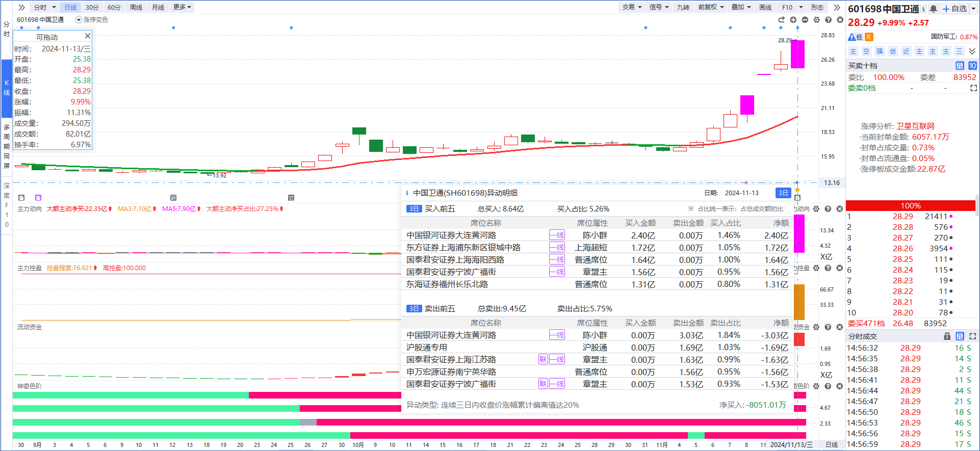Click the 空 tag icon in feature row
980x451 pixels.
866,51
